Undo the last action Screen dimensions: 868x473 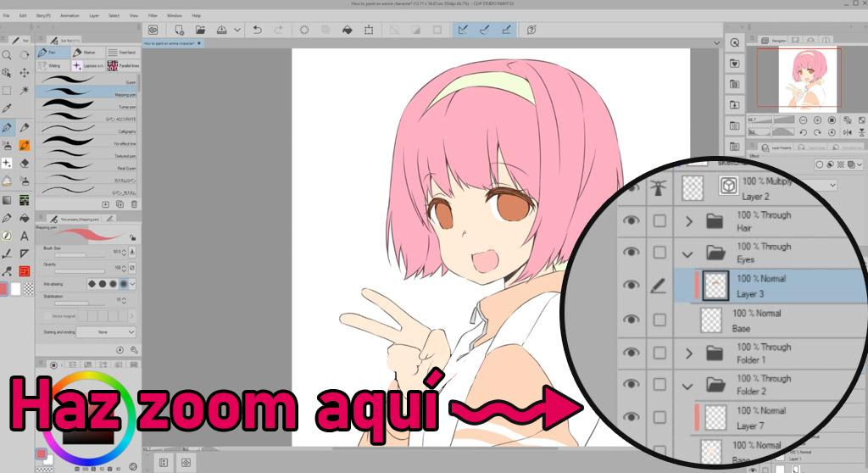coord(258,30)
